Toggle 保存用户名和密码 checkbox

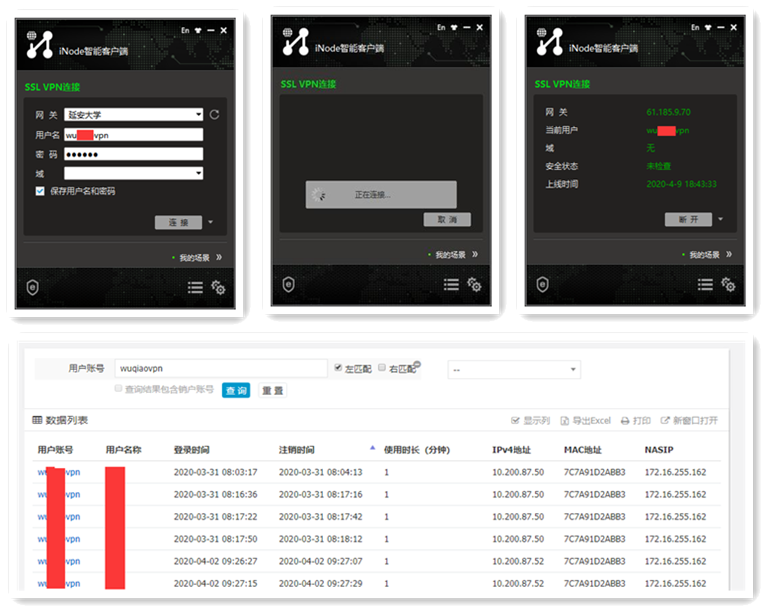[40, 191]
